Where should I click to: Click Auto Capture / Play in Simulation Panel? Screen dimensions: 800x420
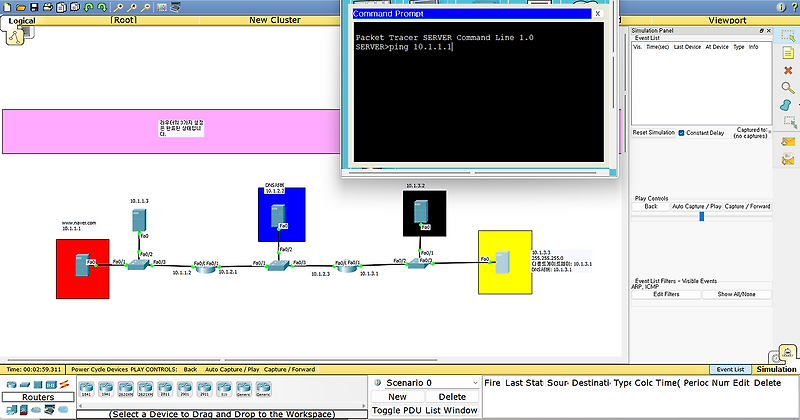pyautogui.click(x=696, y=206)
